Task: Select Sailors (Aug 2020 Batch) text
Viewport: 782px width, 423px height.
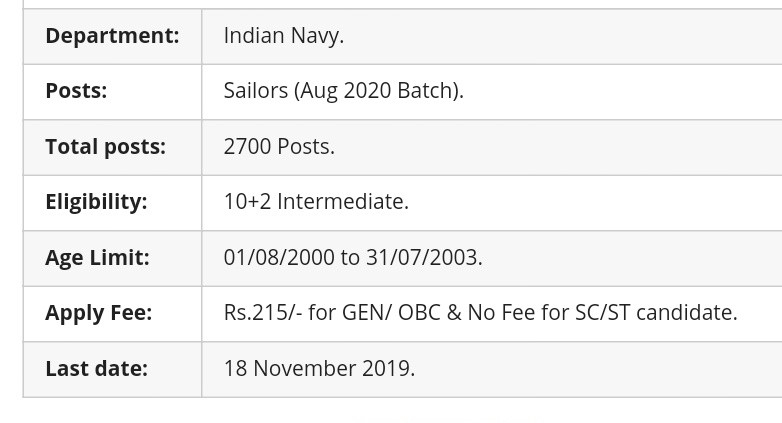Action: [x=344, y=91]
